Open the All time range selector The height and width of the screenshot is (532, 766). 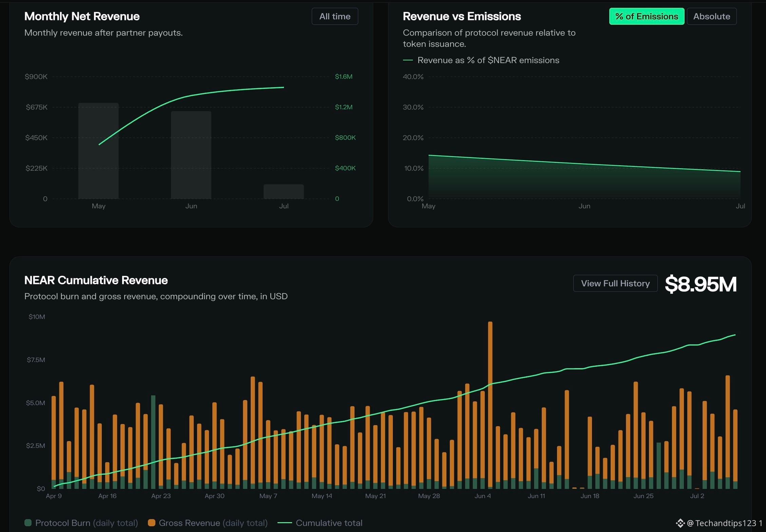pos(335,16)
